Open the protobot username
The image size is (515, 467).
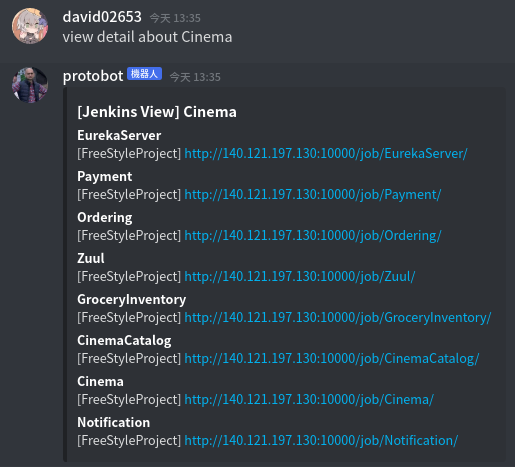click(93, 76)
